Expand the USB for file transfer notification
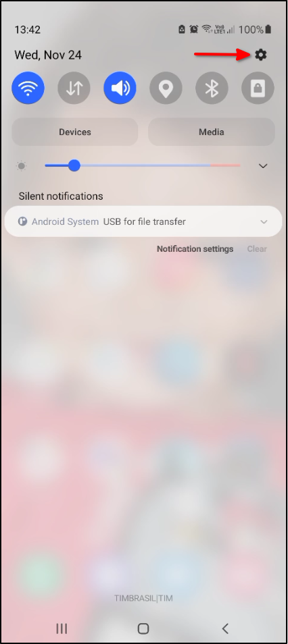This screenshot has height=644, width=288. coord(264,222)
